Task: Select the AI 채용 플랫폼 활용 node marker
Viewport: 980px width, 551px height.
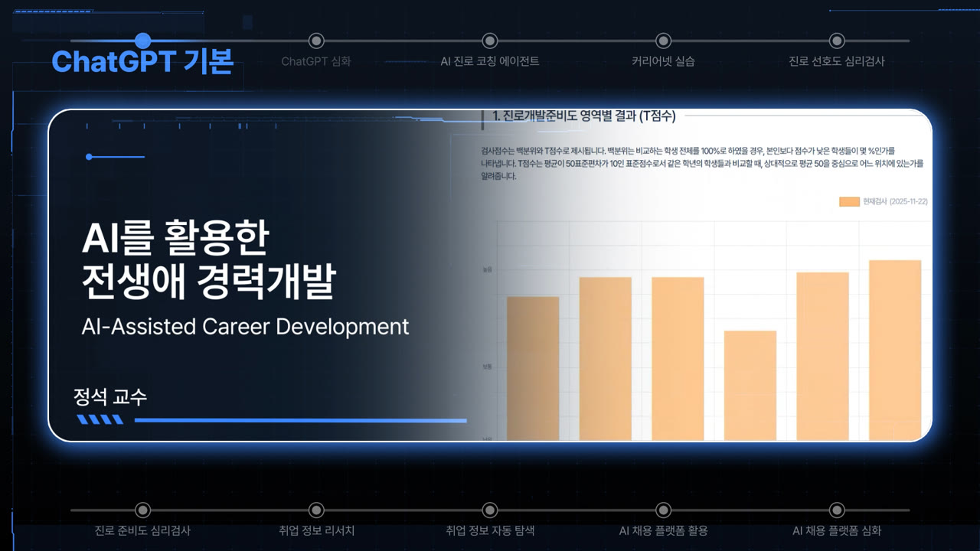Action: click(664, 510)
